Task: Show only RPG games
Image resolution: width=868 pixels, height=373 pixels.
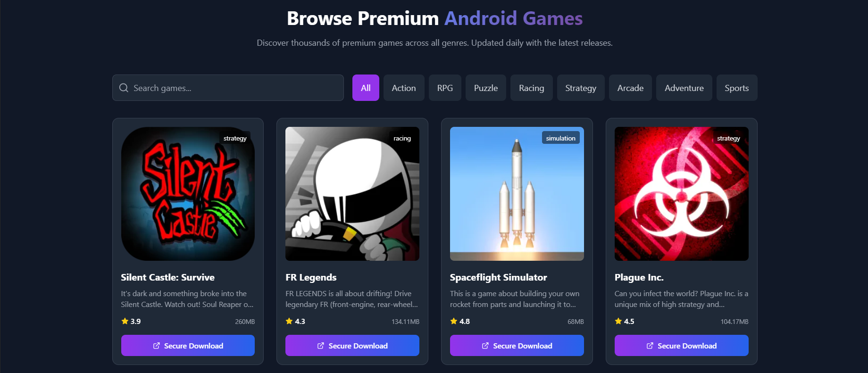Action: (445, 88)
